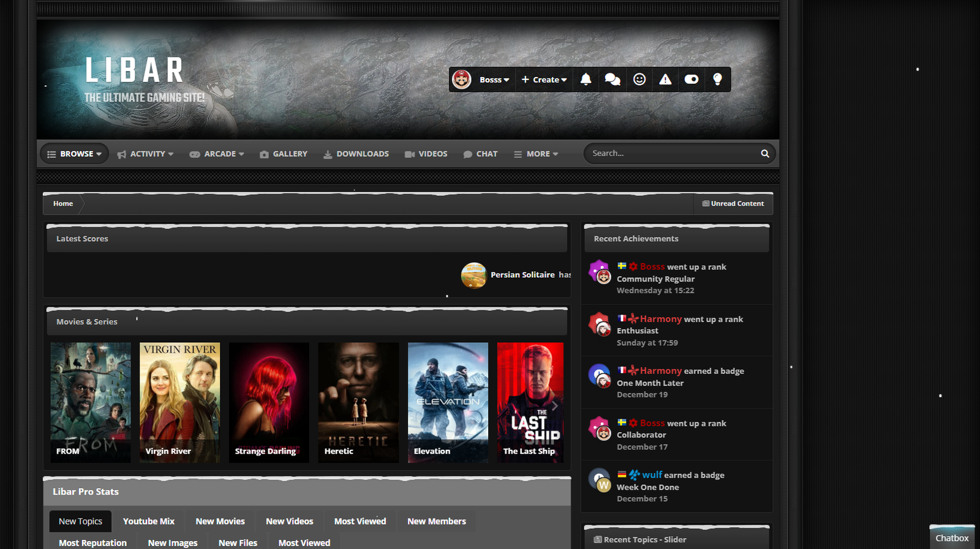980x549 pixels.
Task: Expand the Arcade menu
Action: (217, 154)
